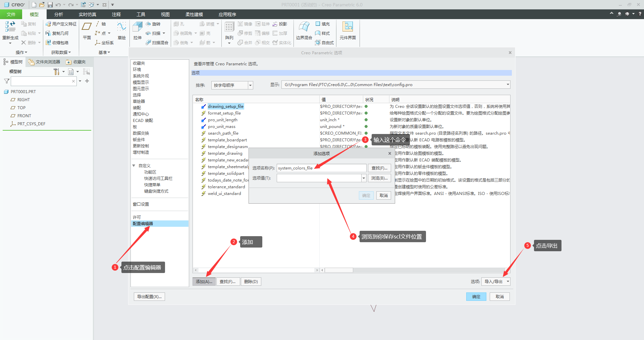
Task: Click the filter funnel icon in model tree
Action: click(x=6, y=81)
